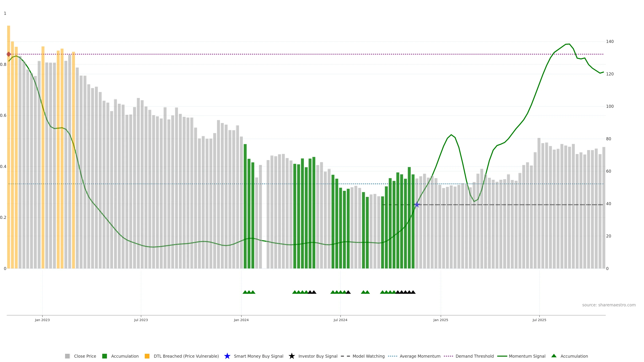The width and height of the screenshot is (644, 362).
Task: Click the black Investor Buy star in legend
Action: (x=291, y=356)
